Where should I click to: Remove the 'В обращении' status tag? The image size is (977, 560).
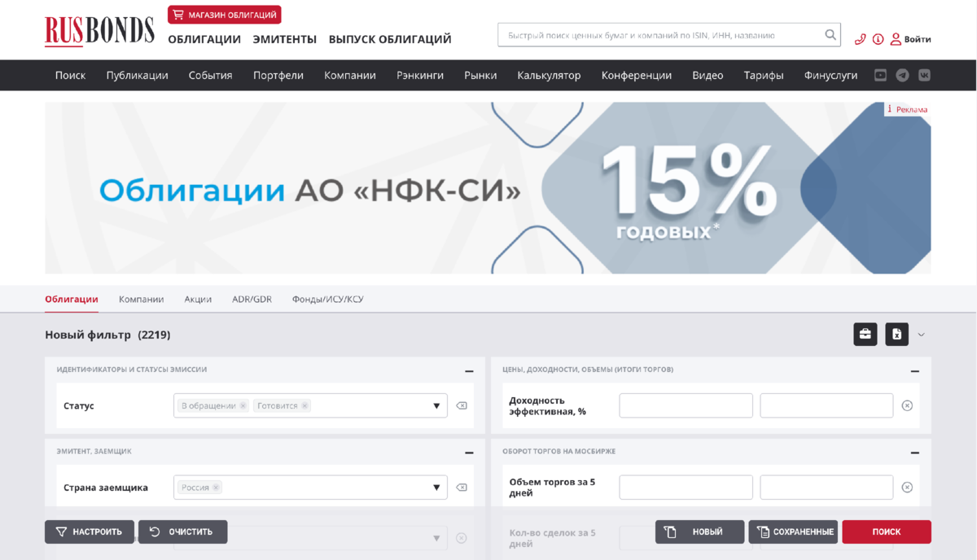point(243,405)
